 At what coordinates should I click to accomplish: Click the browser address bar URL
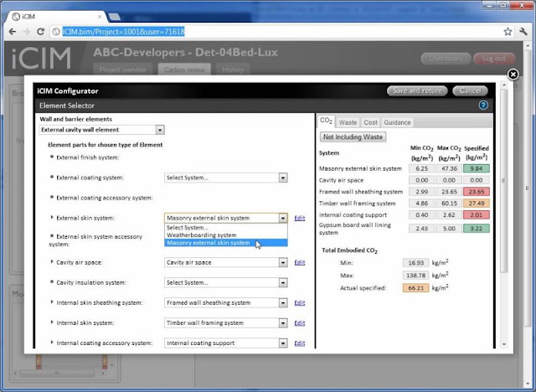pos(123,32)
